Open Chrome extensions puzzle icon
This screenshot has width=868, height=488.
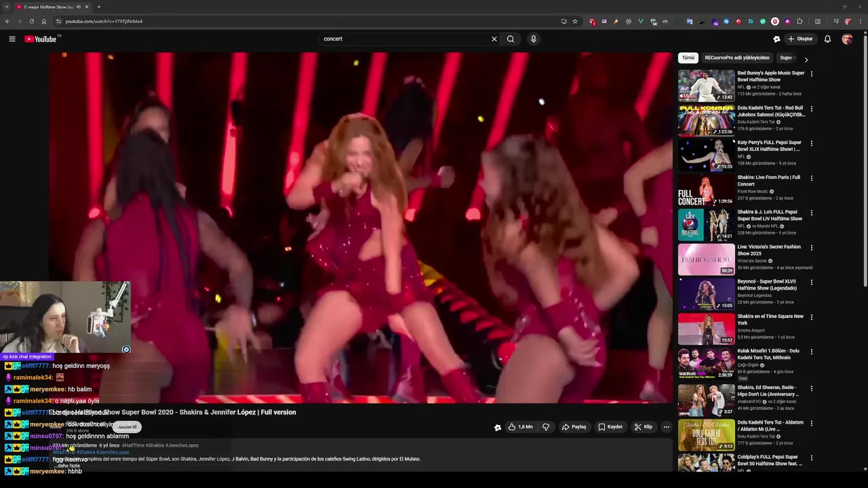(x=800, y=21)
